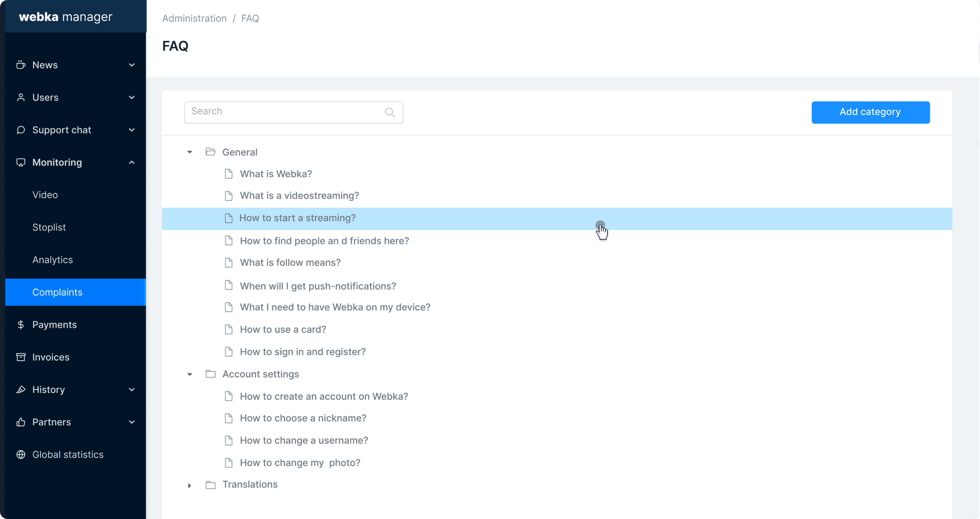The width and height of the screenshot is (980, 519).
Task: Expand the Translations category
Action: tap(190, 485)
